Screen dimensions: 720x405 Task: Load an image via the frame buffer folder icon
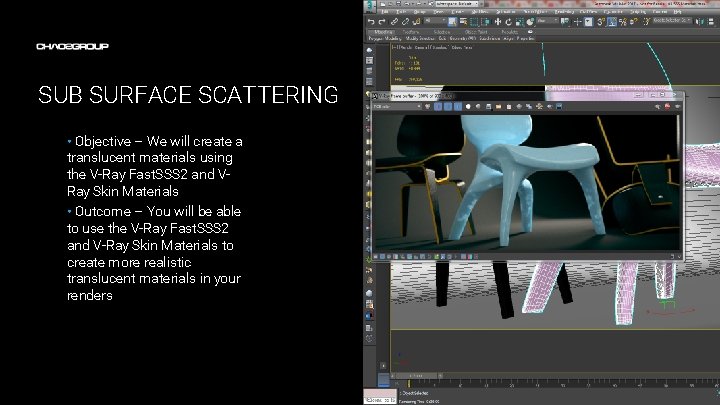click(x=498, y=107)
